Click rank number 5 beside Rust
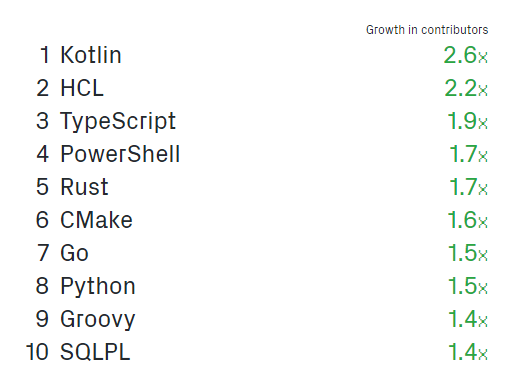Image resolution: width=523 pixels, height=392 pixels. point(43,187)
